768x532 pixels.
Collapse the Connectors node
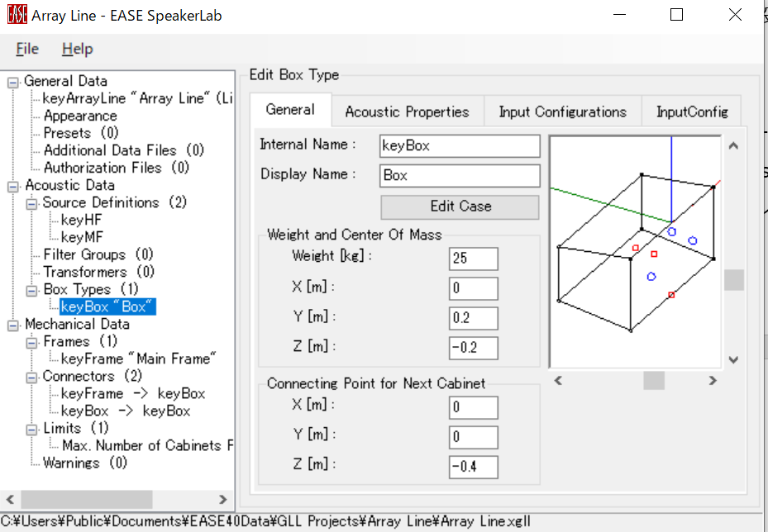[x=31, y=378]
